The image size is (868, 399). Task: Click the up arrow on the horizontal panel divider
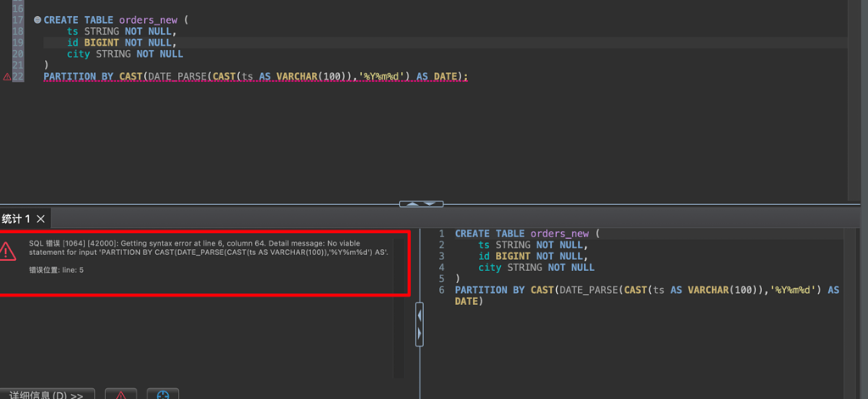[x=411, y=204]
